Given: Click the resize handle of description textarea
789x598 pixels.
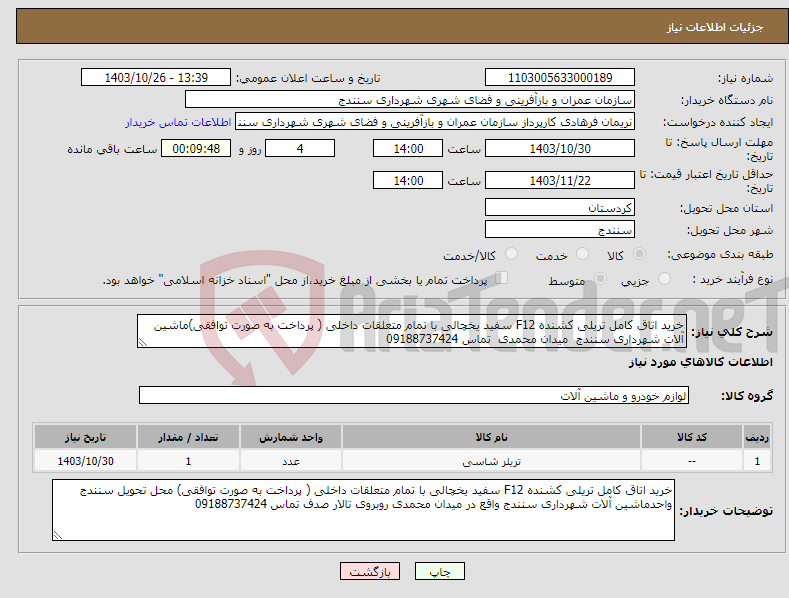Looking at the screenshot, I should (x=143, y=342).
